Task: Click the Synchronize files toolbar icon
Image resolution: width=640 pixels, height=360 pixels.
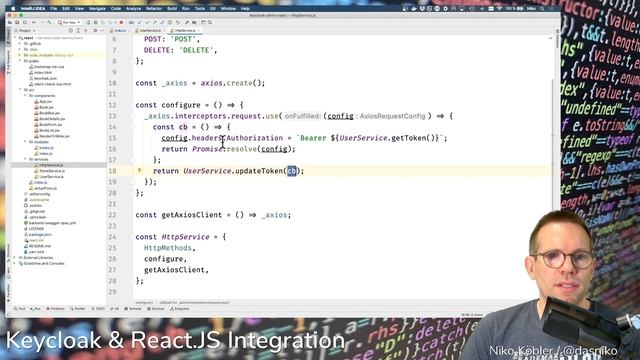Action: click(x=24, y=22)
